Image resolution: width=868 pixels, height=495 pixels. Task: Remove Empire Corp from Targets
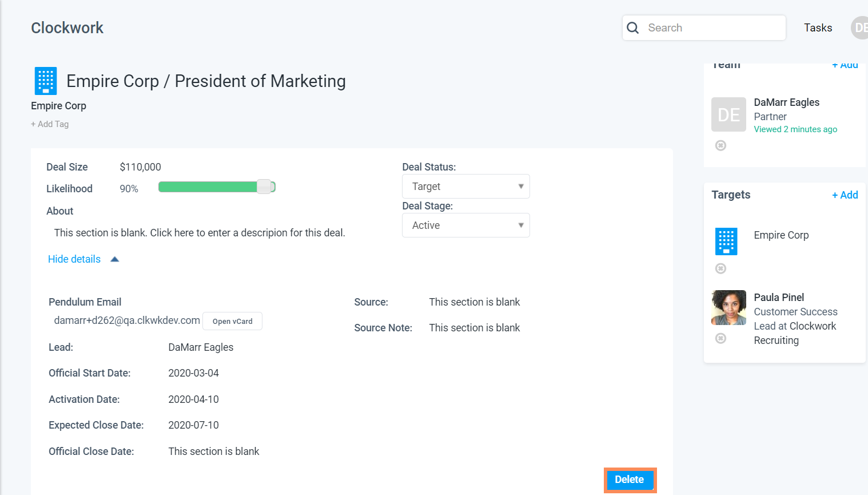coord(720,268)
